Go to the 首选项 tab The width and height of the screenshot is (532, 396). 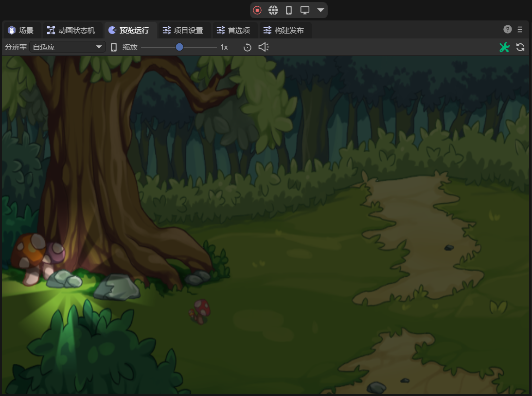pyautogui.click(x=233, y=31)
